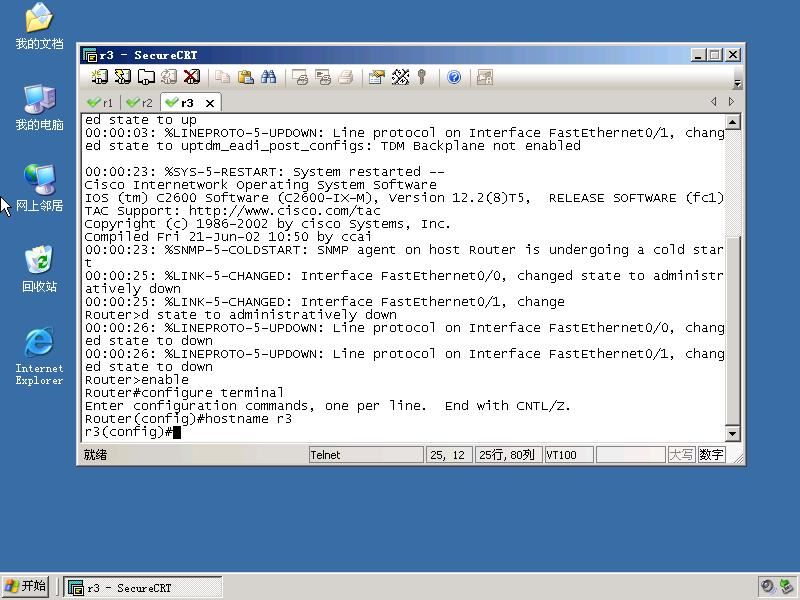Maximize the SecureCRT window
Screen dimensions: 800x600
click(x=715, y=55)
